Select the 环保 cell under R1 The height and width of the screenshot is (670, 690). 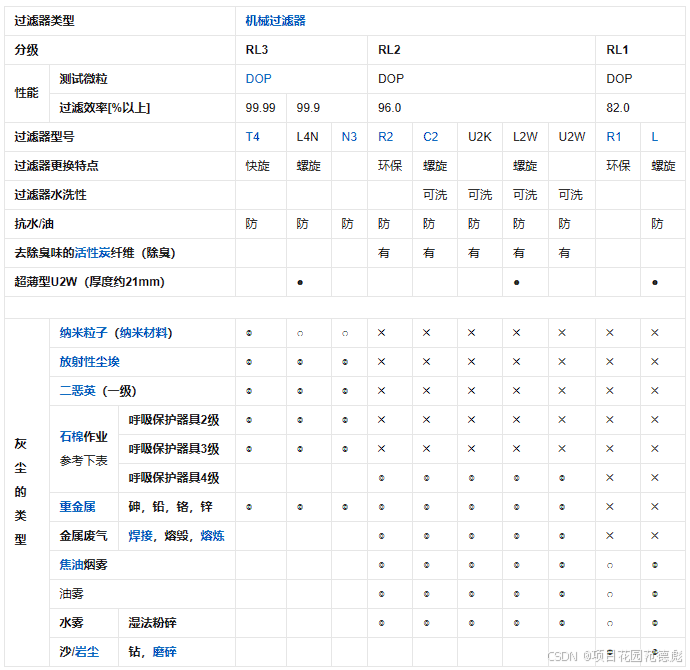[618, 166]
